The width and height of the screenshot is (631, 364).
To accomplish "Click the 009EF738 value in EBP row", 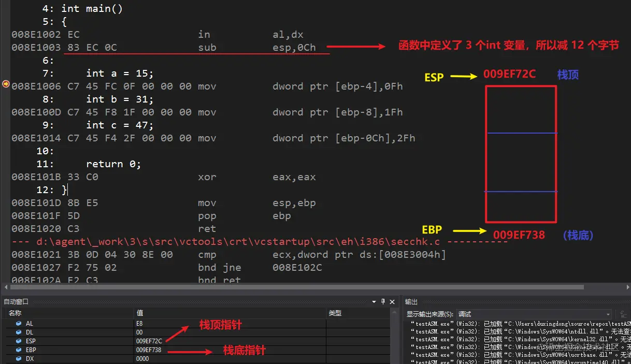I will [149, 350].
